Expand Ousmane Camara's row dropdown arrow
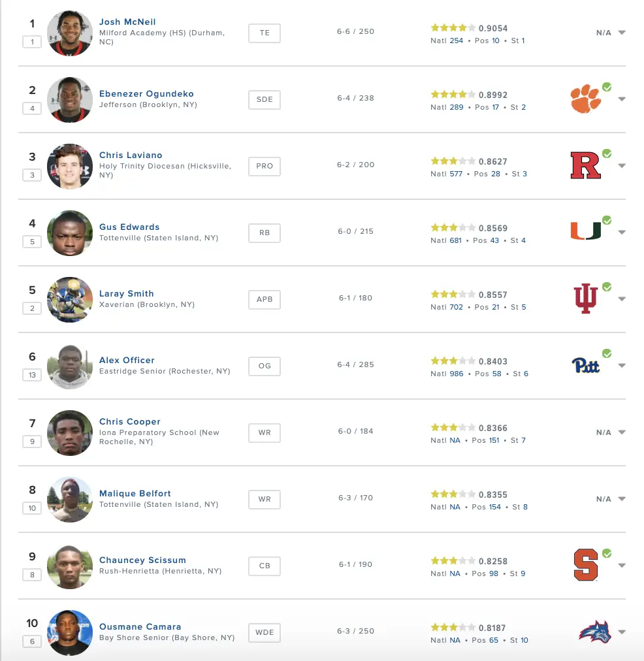Image resolution: width=644 pixels, height=661 pixels. pyautogui.click(x=622, y=632)
